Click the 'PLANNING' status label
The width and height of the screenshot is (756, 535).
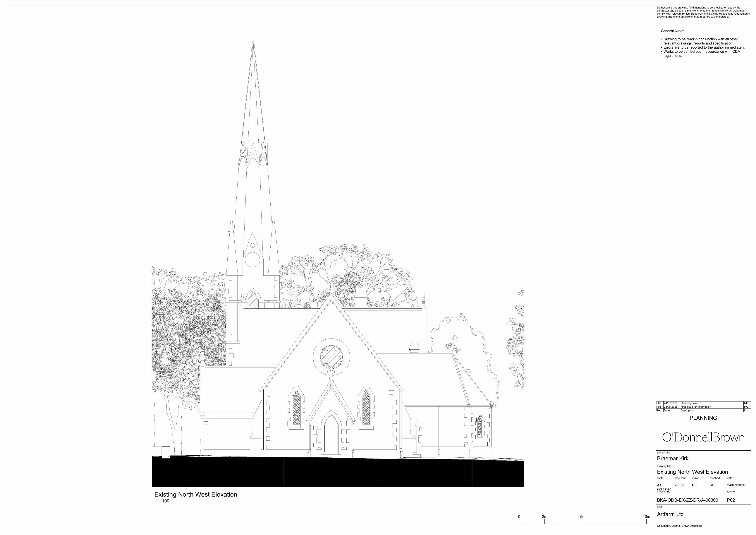(703, 418)
